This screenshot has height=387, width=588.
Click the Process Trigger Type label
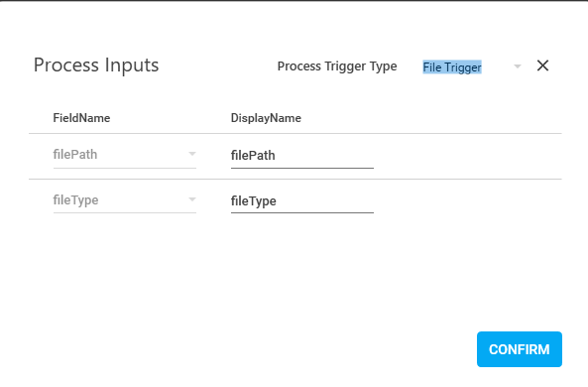pos(337,66)
